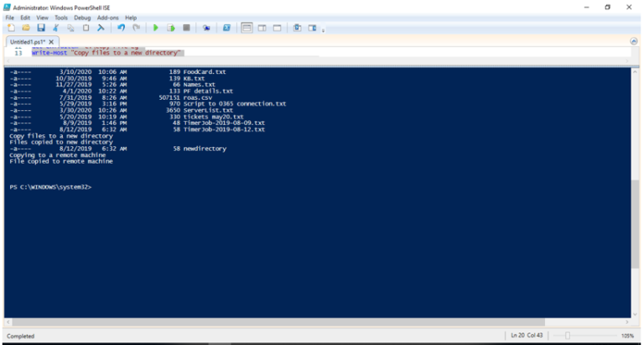
Task: Toggle the script pane top layout
Action: 247,28
